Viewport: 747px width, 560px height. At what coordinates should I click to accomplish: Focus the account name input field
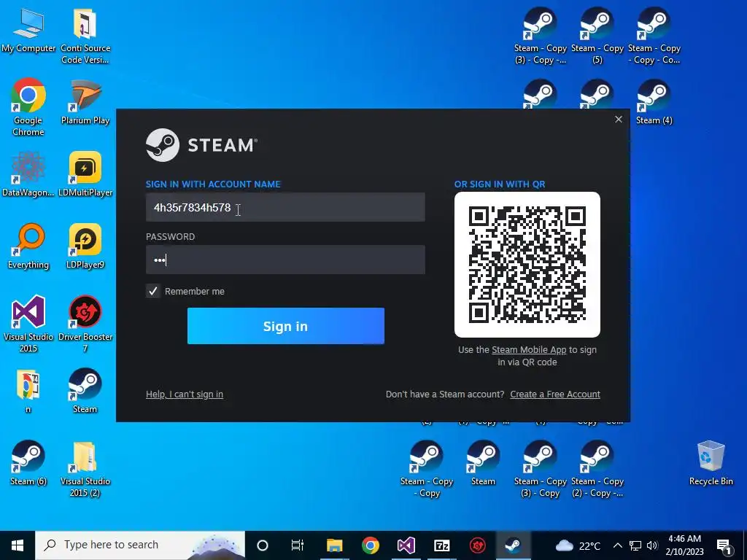pyautogui.click(x=285, y=207)
